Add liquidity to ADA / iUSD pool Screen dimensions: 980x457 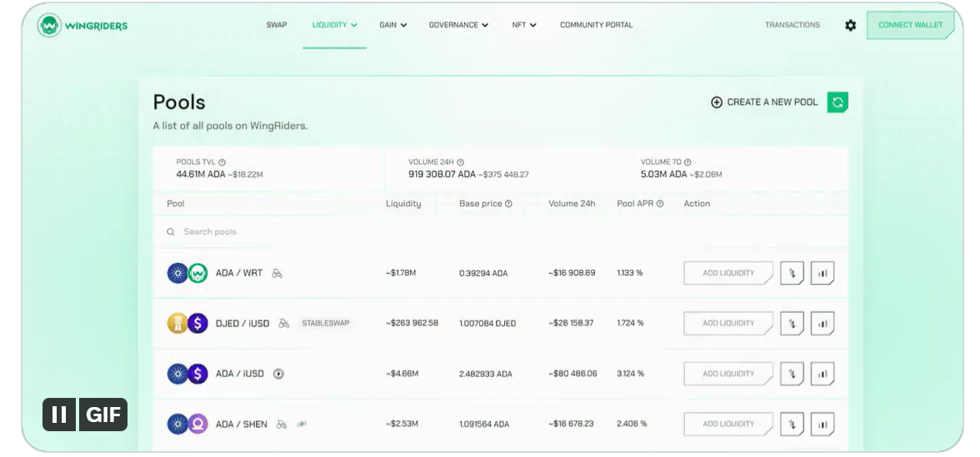point(728,374)
